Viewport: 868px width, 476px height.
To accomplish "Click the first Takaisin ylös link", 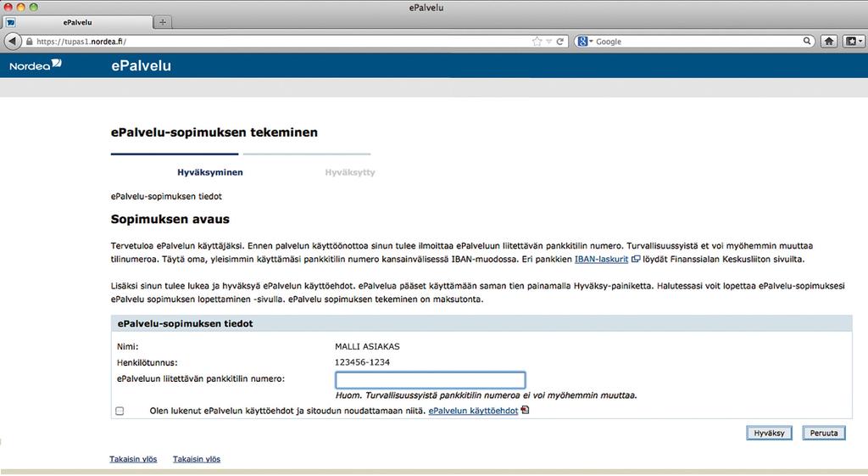I will pos(133,459).
